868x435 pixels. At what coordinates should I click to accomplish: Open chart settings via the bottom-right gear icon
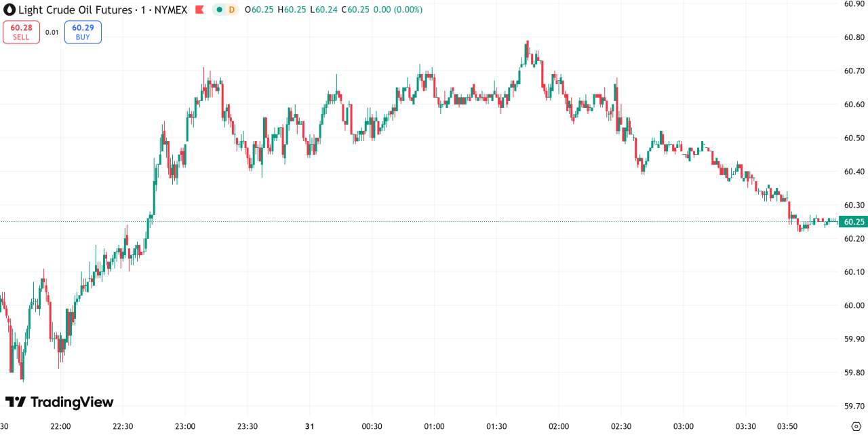tap(855, 426)
